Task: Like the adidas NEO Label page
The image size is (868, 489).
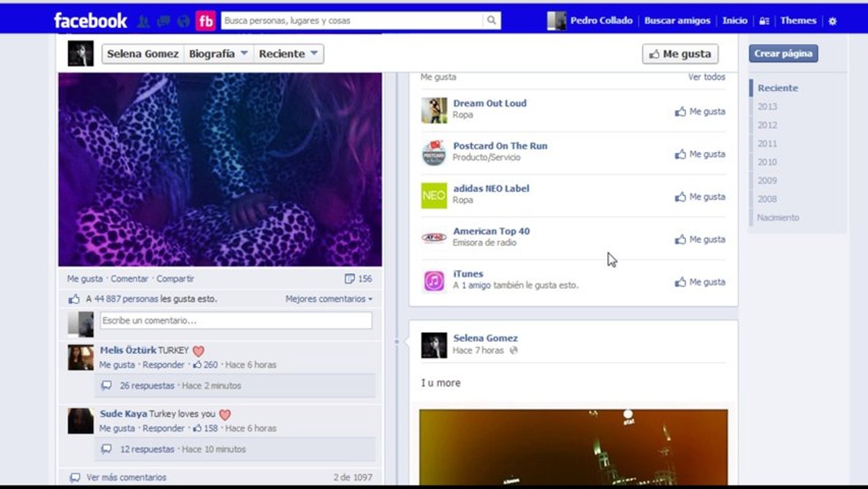Action: coord(700,197)
